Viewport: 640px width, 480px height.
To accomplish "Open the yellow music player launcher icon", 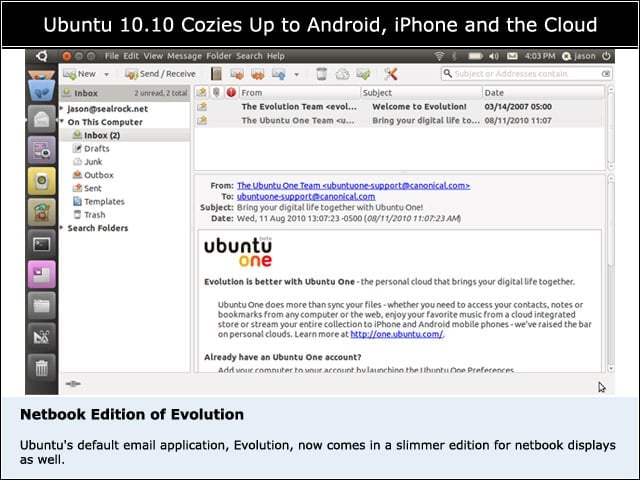I will [41, 181].
